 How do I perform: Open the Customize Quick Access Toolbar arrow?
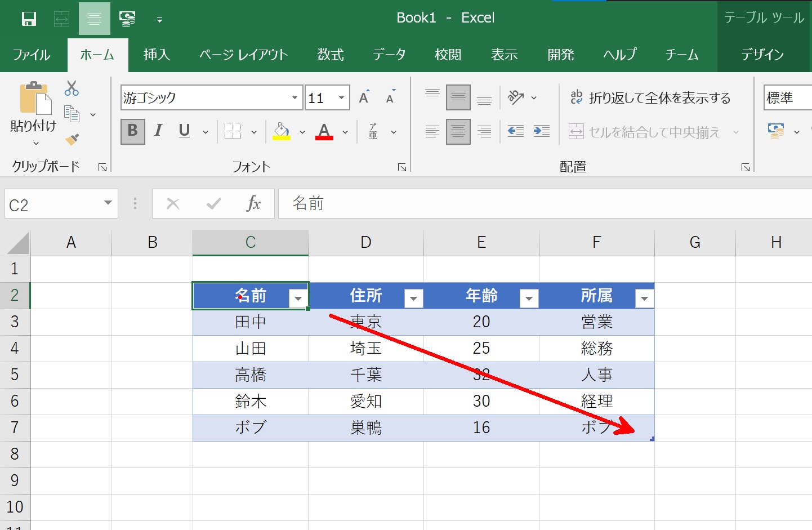(159, 20)
